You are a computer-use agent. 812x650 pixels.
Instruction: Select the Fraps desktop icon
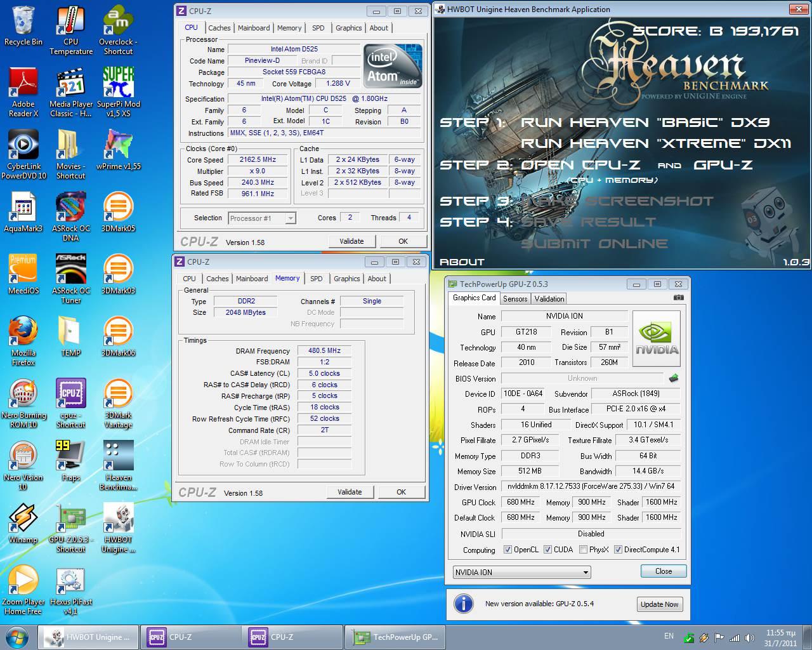click(x=71, y=461)
